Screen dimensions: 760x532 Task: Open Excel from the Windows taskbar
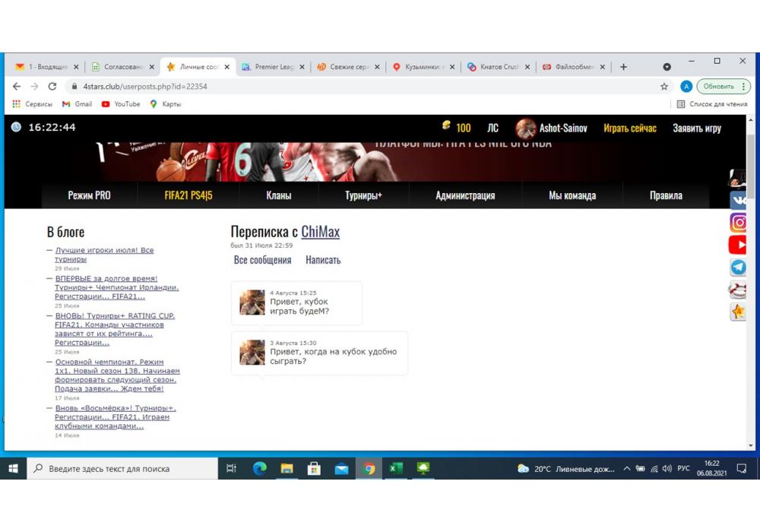[396, 469]
